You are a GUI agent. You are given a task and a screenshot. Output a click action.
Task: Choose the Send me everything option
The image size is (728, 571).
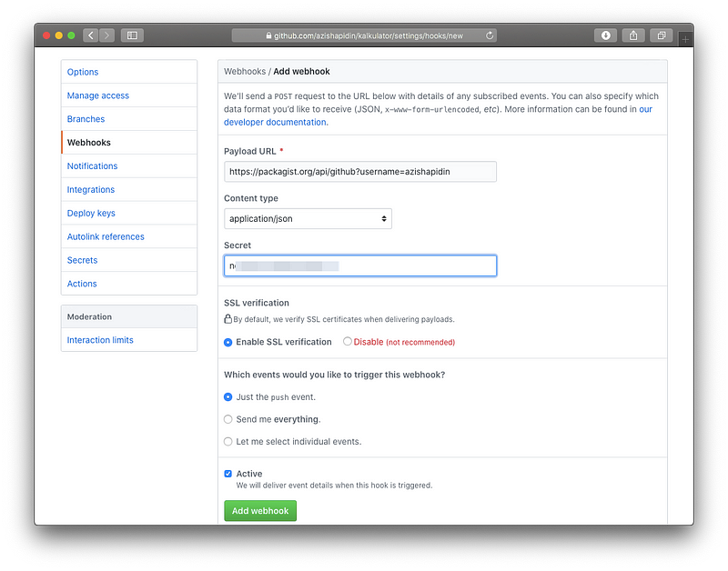(x=228, y=419)
